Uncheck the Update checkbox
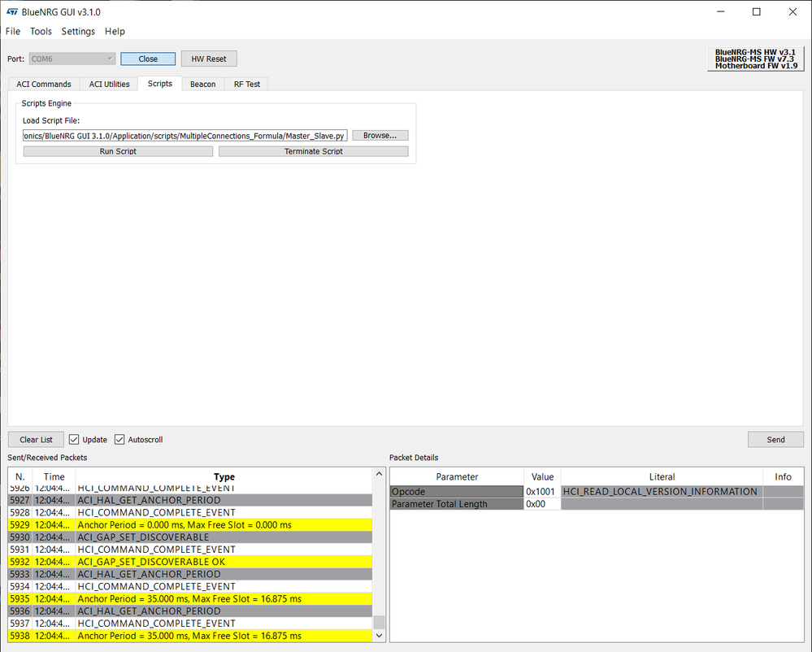812x652 pixels. click(x=74, y=439)
